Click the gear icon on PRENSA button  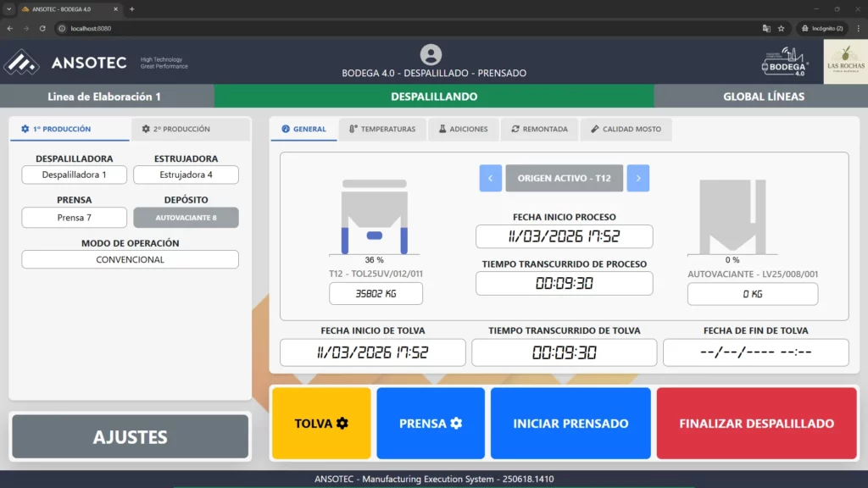(456, 424)
